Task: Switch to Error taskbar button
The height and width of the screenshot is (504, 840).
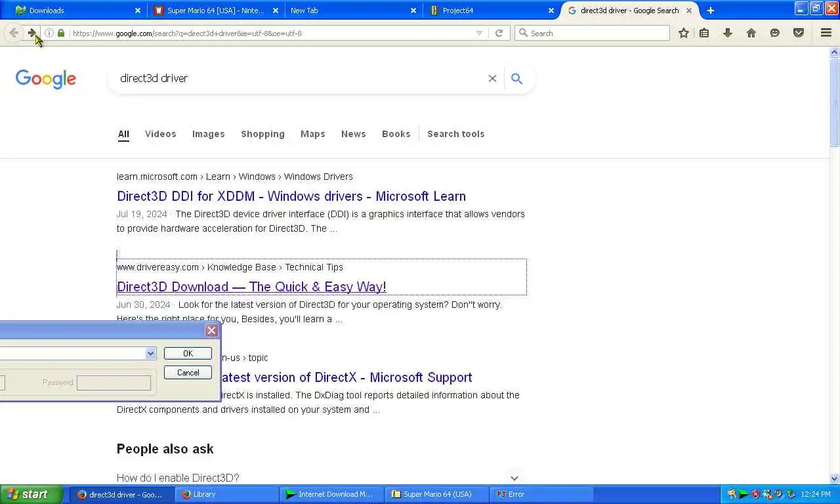Action: (x=541, y=494)
